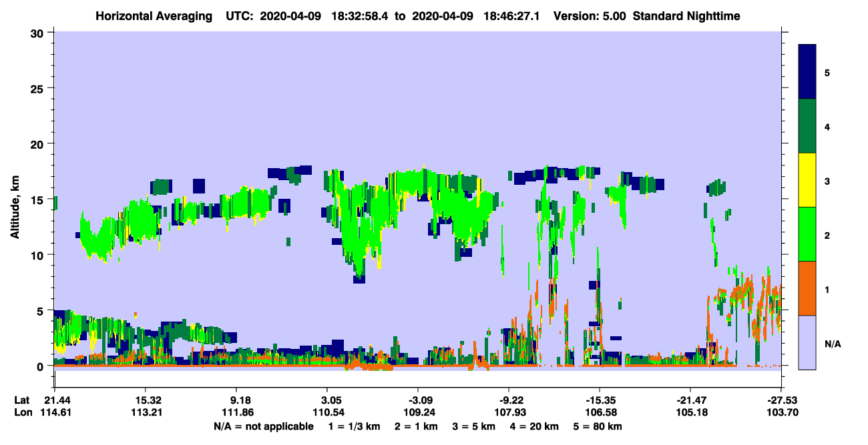Click '3 = 5 km' in legend caption
This screenshot has width=868, height=445.
tap(475, 426)
